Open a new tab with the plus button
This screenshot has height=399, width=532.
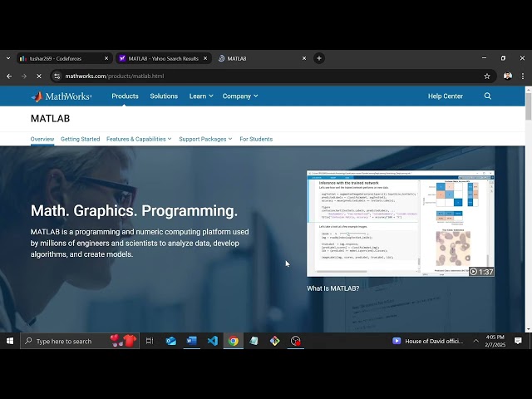tap(319, 58)
